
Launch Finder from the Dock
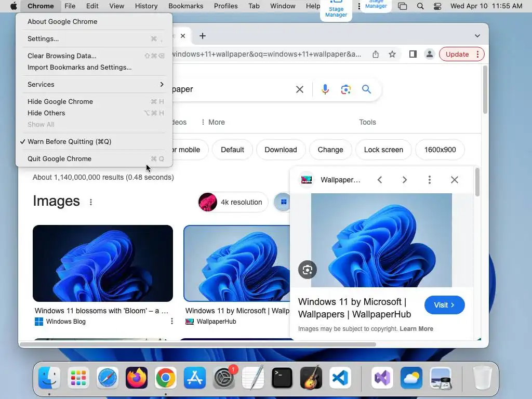click(49, 378)
